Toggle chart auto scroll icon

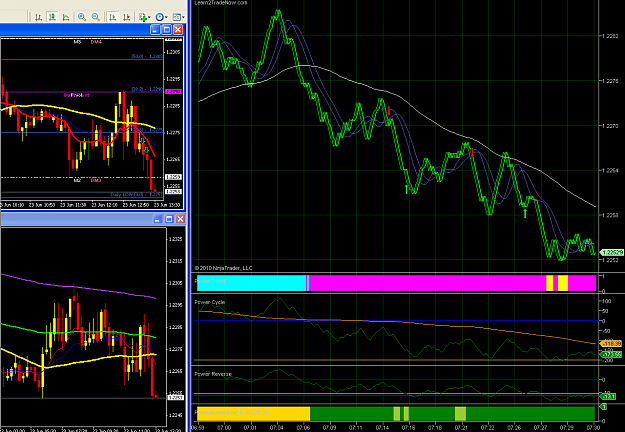click(113, 17)
